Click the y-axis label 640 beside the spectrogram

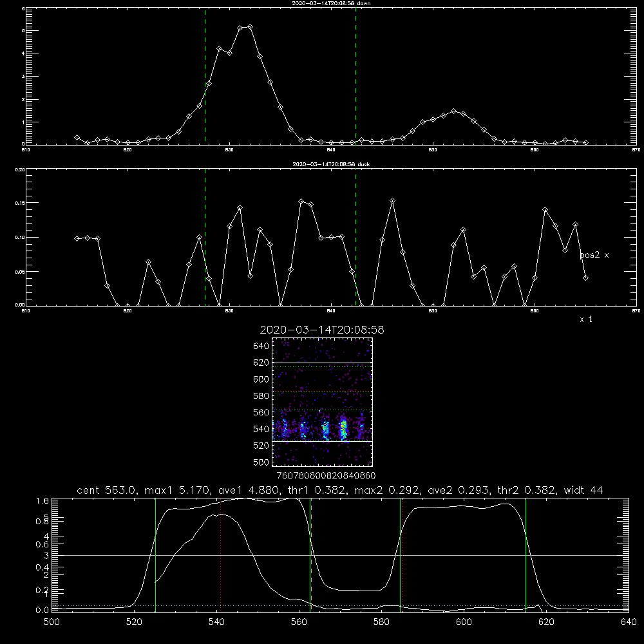(x=261, y=346)
